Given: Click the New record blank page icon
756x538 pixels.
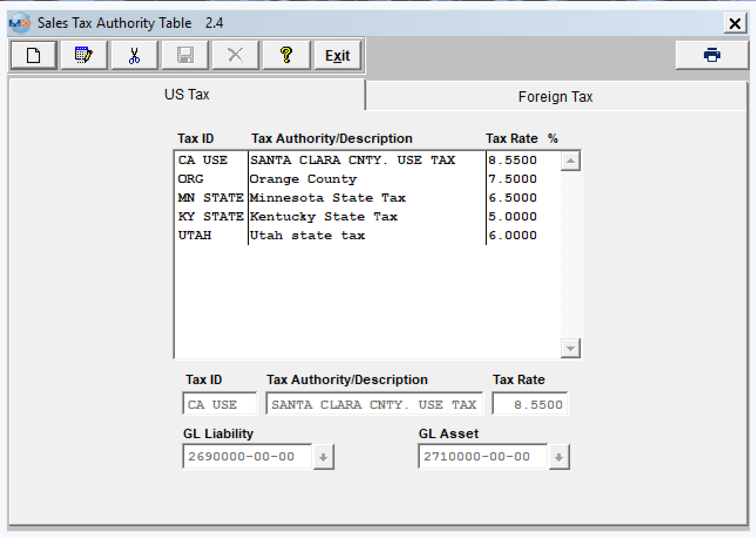Looking at the screenshot, I should 34,55.
